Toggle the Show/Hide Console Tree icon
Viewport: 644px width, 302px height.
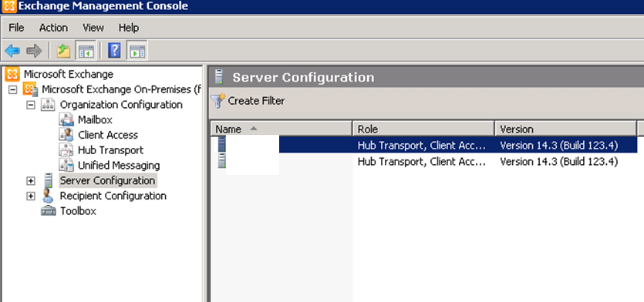[86, 52]
